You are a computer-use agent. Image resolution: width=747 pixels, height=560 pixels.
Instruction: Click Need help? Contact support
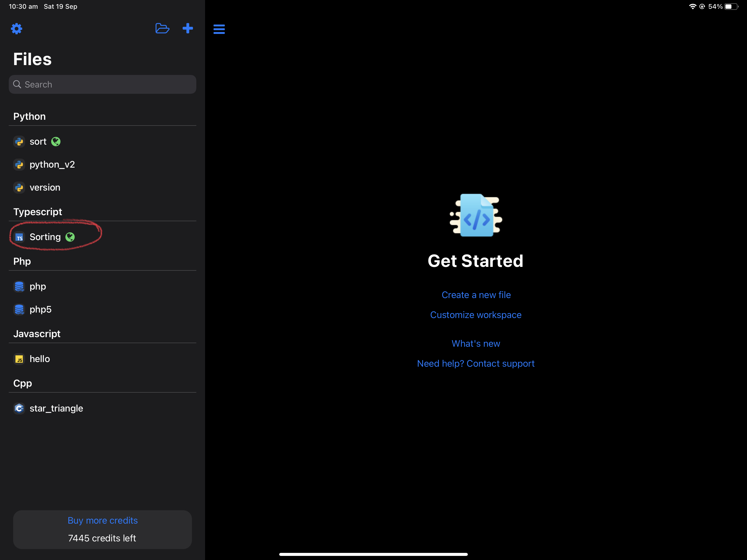pyautogui.click(x=476, y=363)
